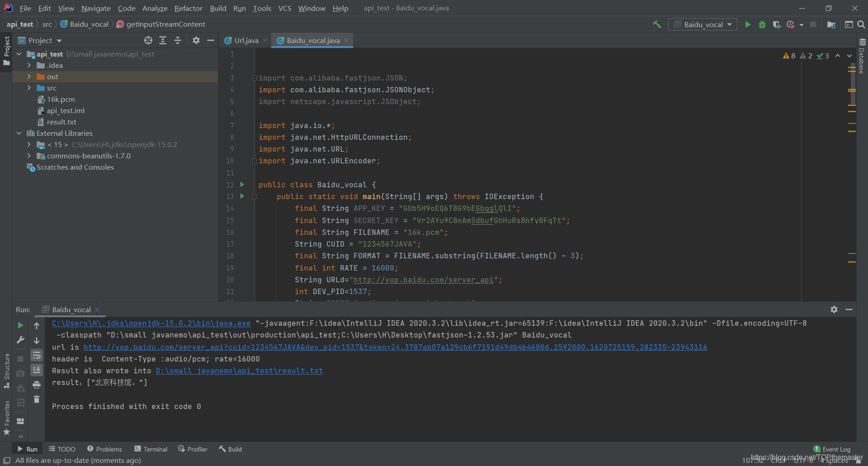
Task: Open the Favorites side panel
Action: [x=6, y=418]
